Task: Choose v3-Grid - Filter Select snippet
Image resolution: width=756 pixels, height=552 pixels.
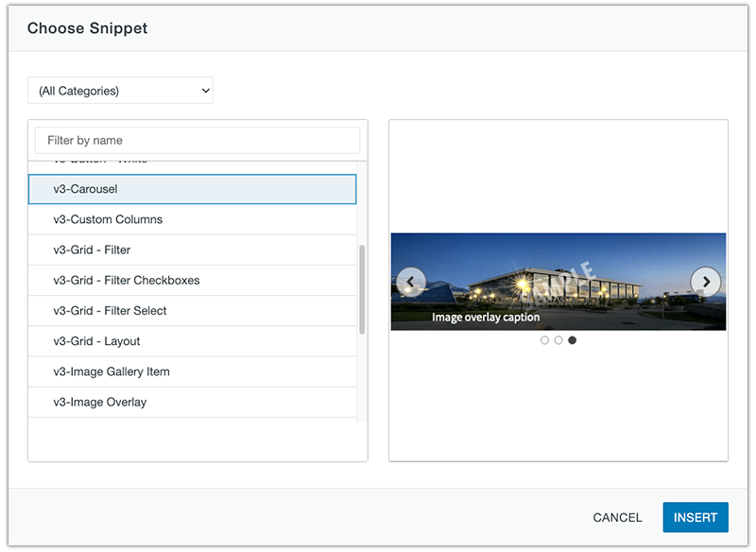Action: (x=193, y=310)
